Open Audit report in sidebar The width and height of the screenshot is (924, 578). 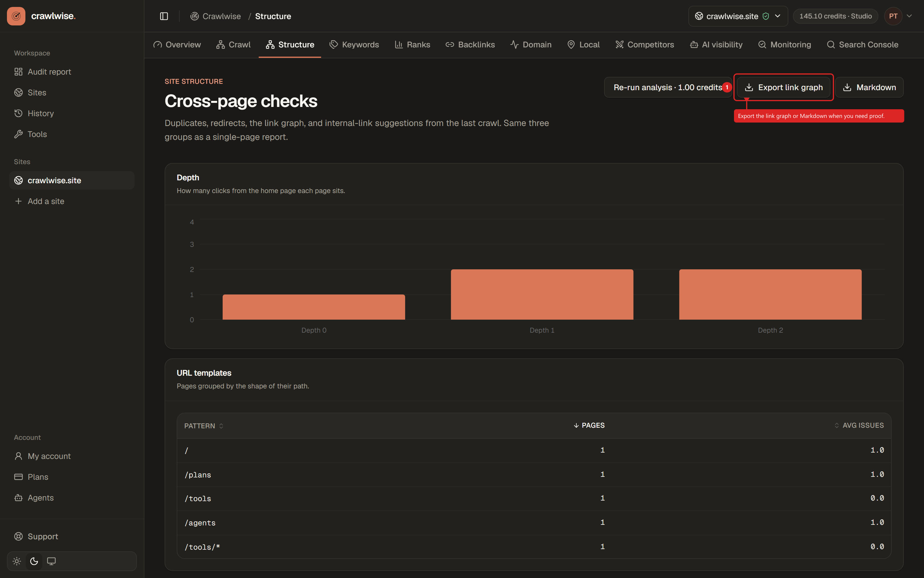(x=72, y=72)
